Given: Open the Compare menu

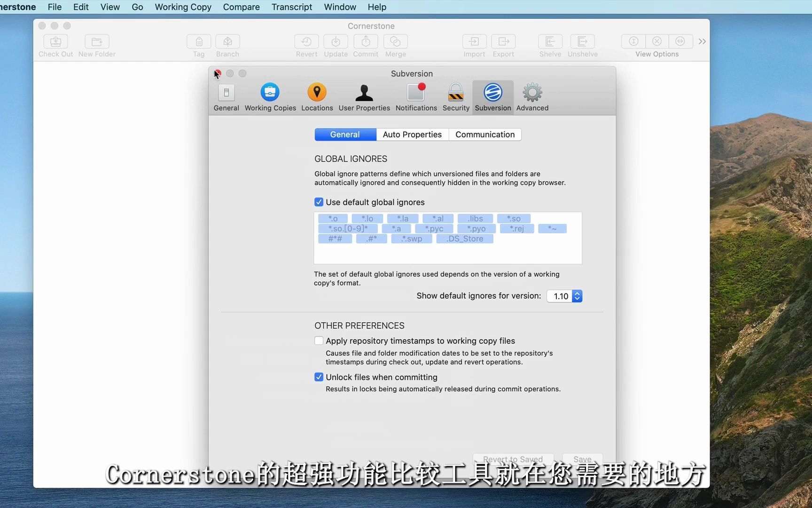Looking at the screenshot, I should pos(241,7).
